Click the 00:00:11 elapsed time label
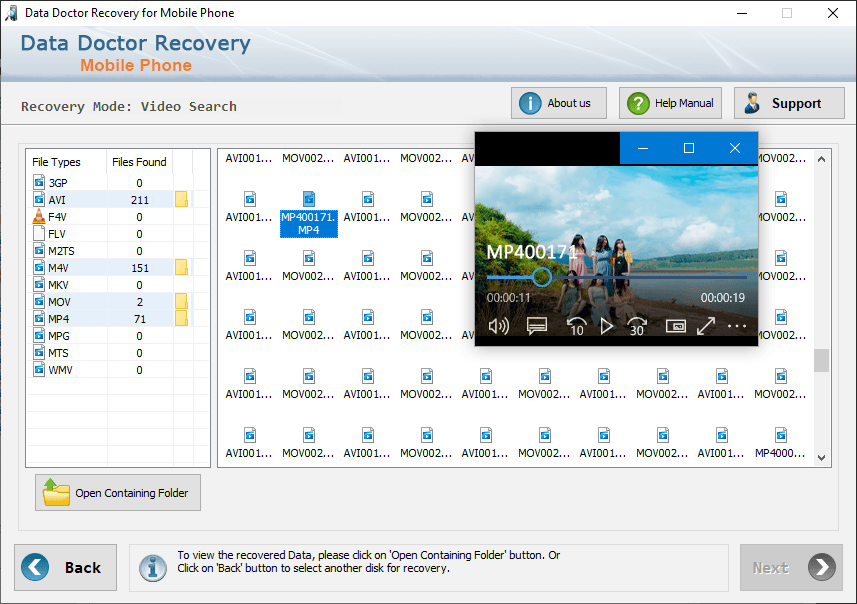 tap(509, 298)
